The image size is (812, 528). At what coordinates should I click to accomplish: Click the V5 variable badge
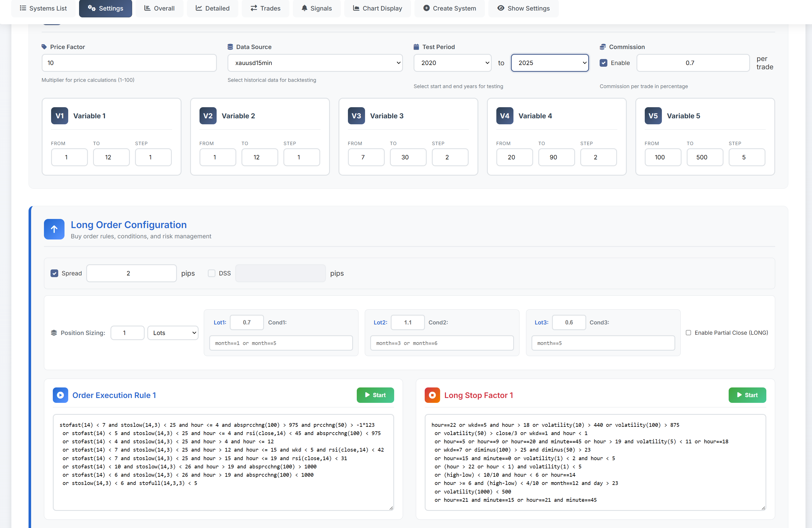653,116
